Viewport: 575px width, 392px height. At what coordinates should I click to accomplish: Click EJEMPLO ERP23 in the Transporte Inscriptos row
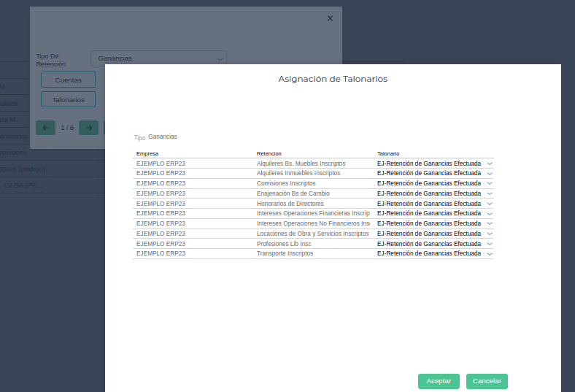pos(161,253)
